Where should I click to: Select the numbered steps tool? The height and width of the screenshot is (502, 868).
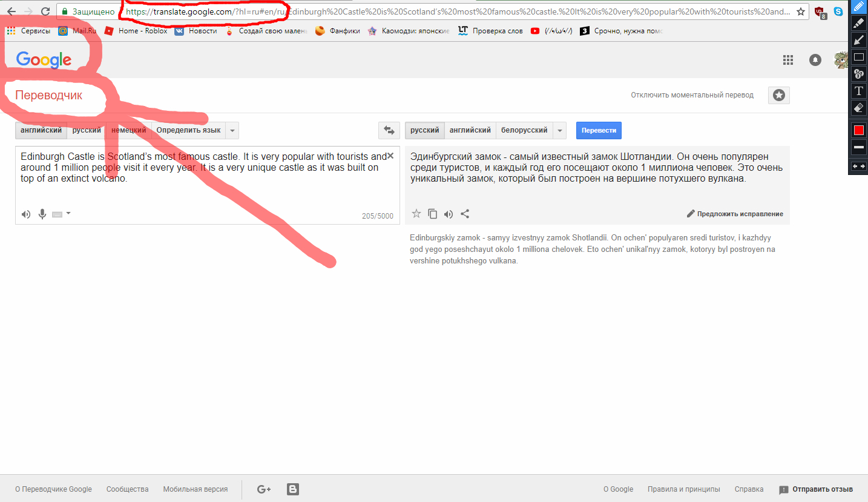858,74
